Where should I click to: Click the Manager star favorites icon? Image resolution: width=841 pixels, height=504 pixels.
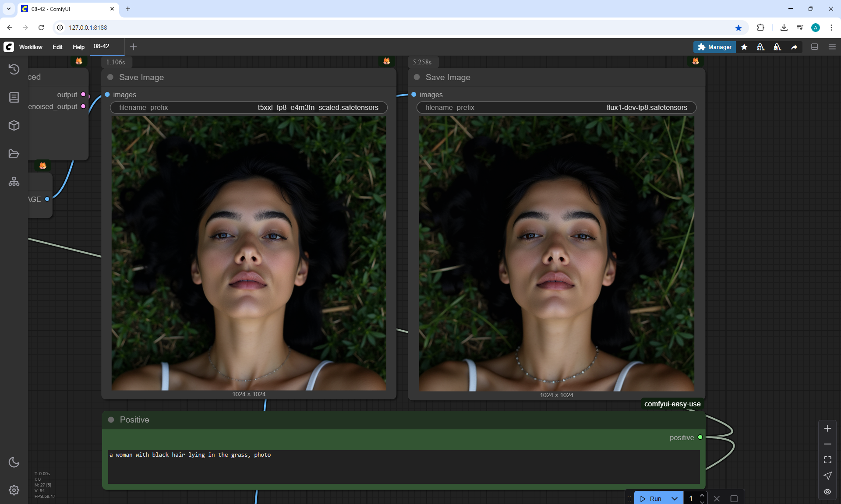pyautogui.click(x=744, y=47)
